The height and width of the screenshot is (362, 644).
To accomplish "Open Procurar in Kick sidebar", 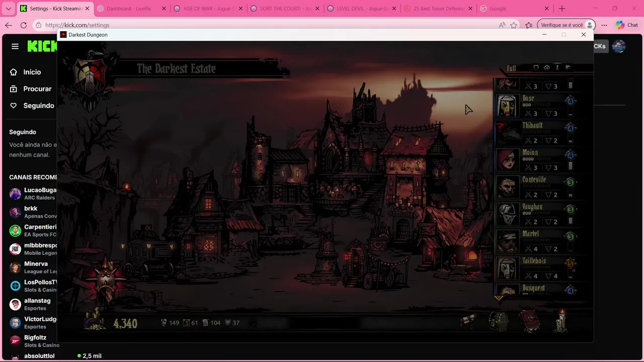I will pyautogui.click(x=37, y=88).
